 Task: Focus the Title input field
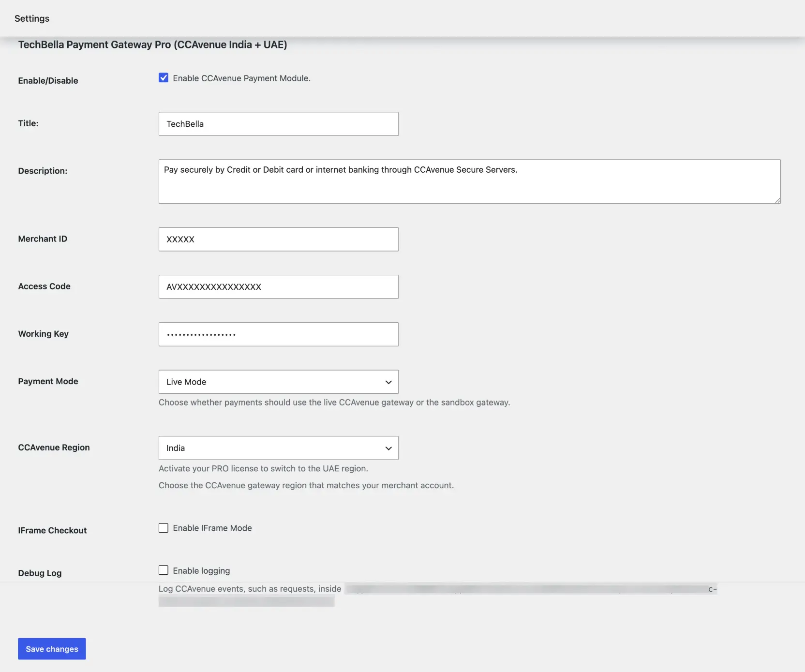(x=279, y=124)
